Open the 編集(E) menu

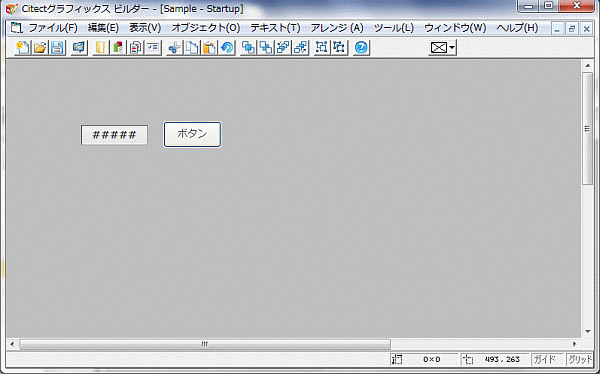103,28
